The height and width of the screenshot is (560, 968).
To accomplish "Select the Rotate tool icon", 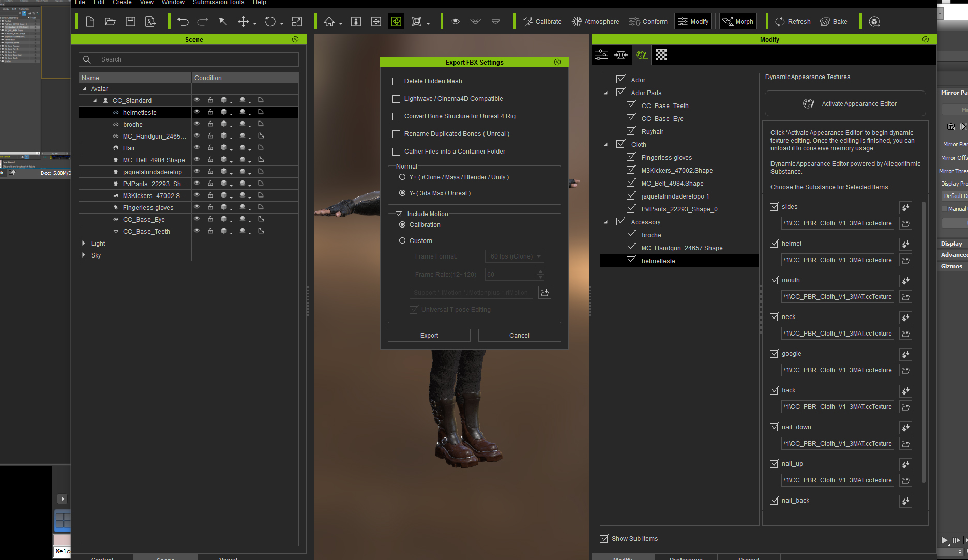I will tap(270, 21).
